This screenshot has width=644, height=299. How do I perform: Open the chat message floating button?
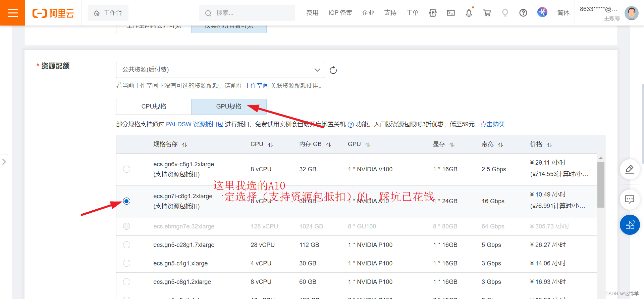click(x=630, y=200)
